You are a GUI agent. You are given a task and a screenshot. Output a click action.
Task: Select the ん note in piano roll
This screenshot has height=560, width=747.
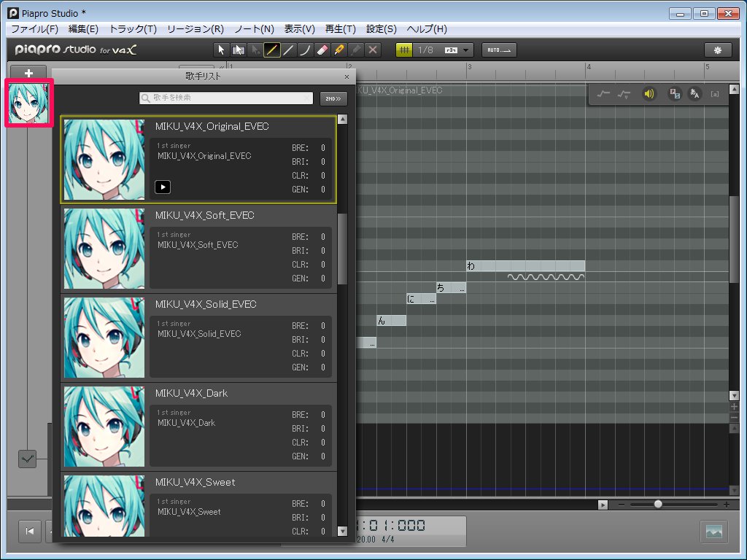(x=391, y=321)
